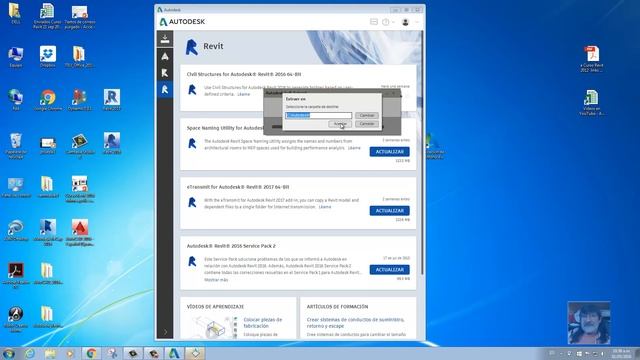Viewport: 640px width, 360px height.
Task: Click the learning video thumbnail image
Action: pyautogui.click(x=214, y=327)
